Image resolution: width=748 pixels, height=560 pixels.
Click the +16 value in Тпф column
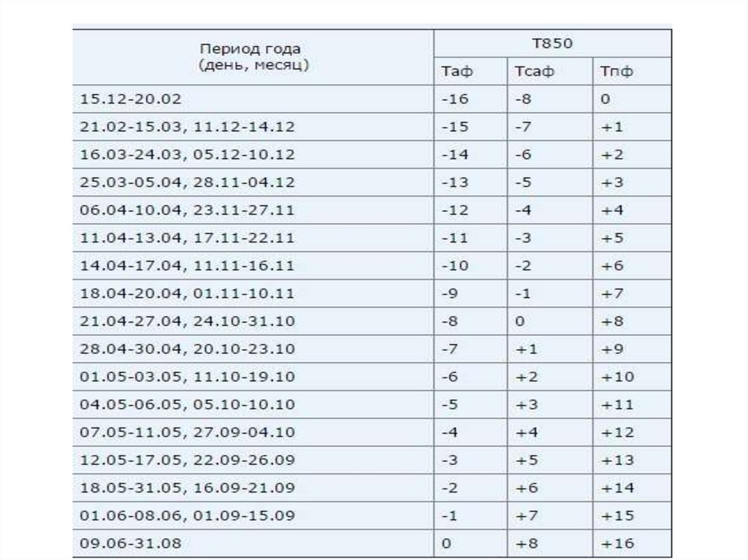[x=618, y=543]
